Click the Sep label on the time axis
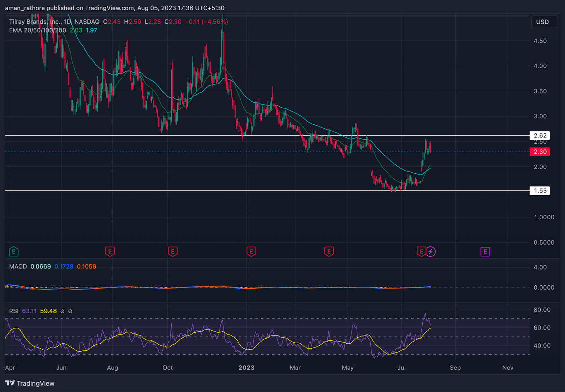The width and height of the screenshot is (565, 392). click(455, 368)
